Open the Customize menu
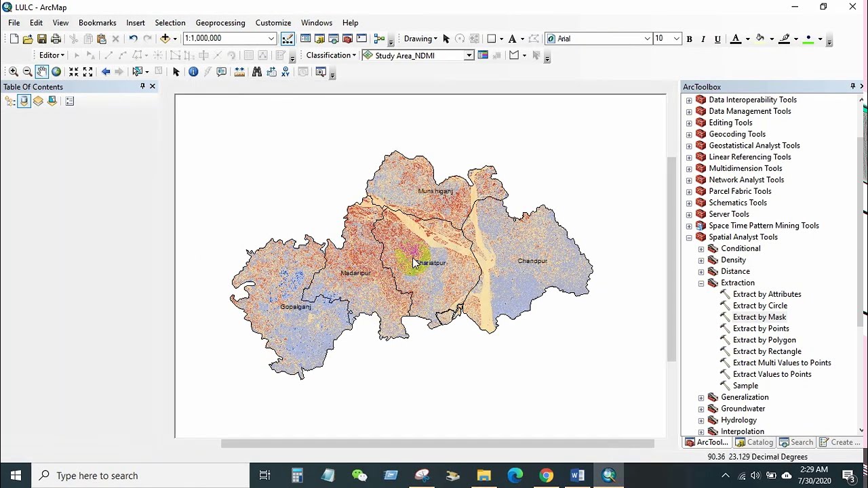 point(273,22)
